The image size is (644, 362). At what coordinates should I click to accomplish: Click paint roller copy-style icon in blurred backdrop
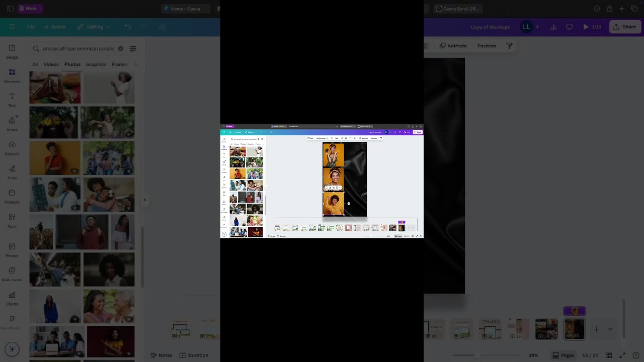510,46
